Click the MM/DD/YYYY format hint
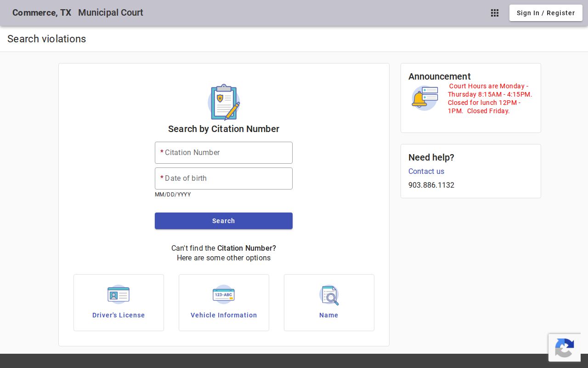The width and height of the screenshot is (588, 368). [x=173, y=195]
